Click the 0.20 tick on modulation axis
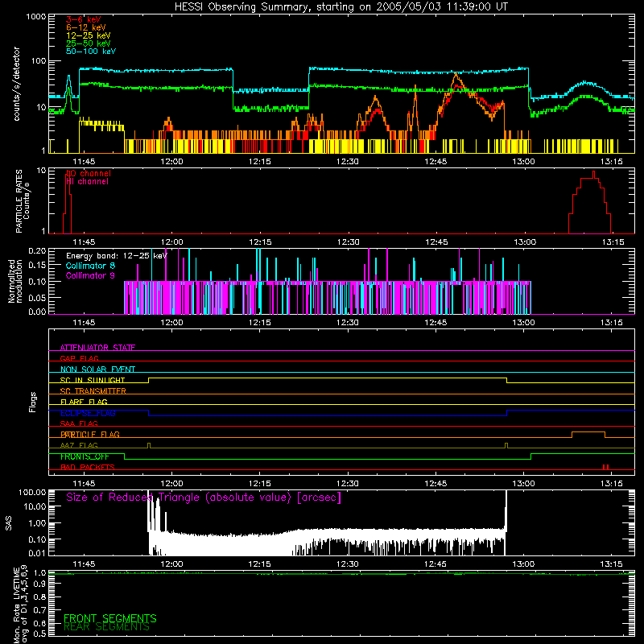This screenshot has height=644, width=644. (x=37, y=251)
